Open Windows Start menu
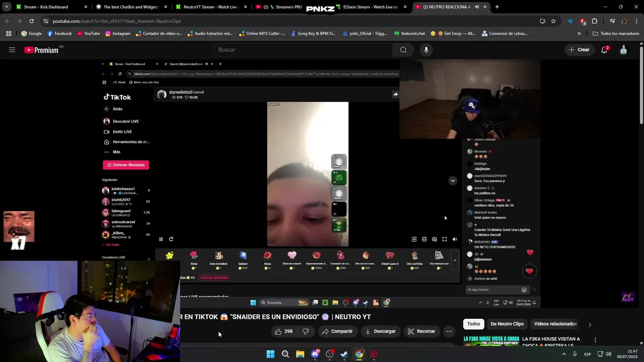This screenshot has height=362, width=644. (x=270, y=354)
